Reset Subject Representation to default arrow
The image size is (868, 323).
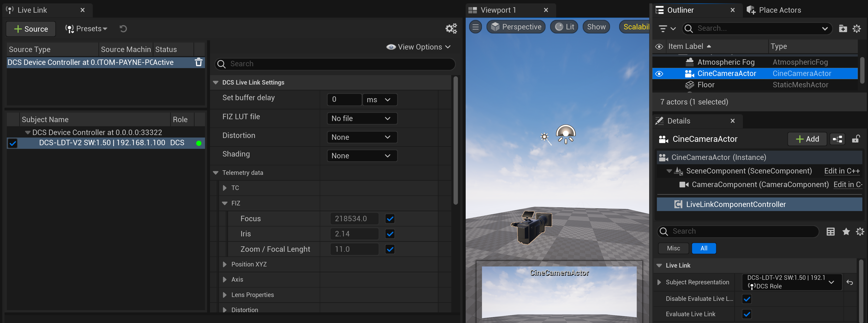pos(850,282)
